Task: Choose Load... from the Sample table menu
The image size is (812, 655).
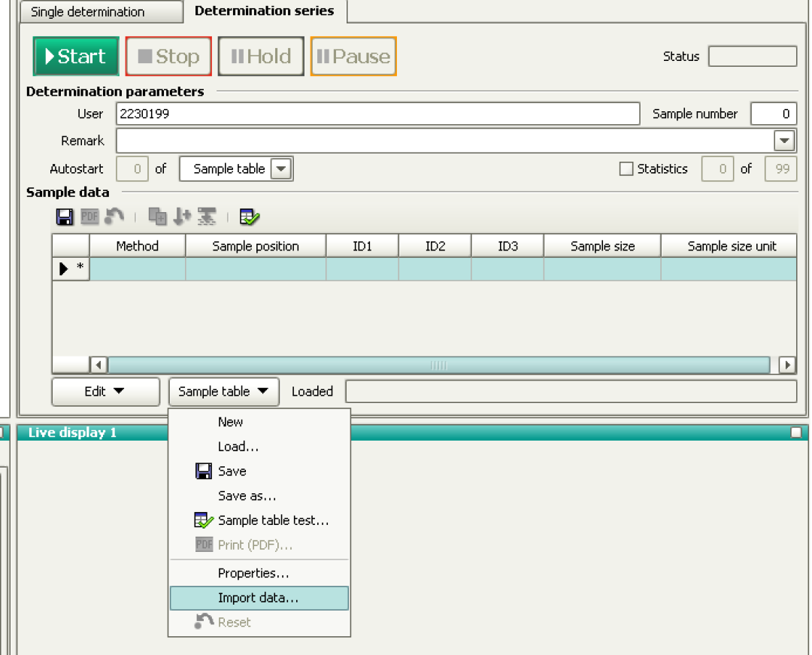Action: click(x=259, y=447)
